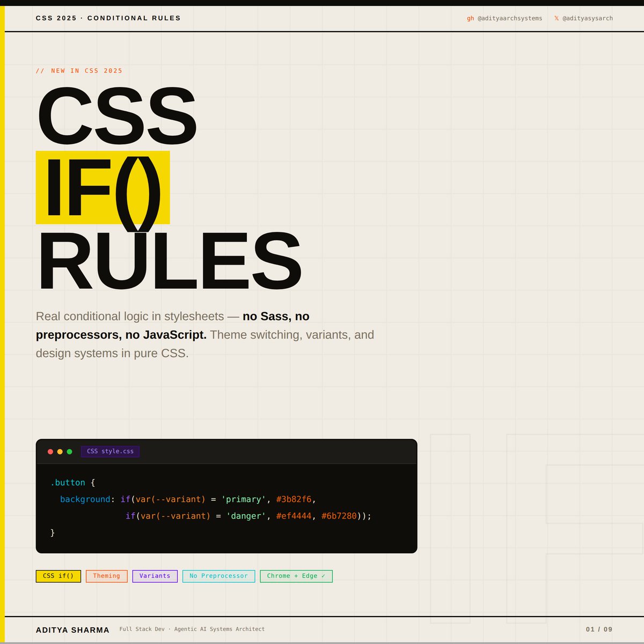The height and width of the screenshot is (644, 644).
Task: Click 'Full Stack Dev · Agentic AI Systems Architect'
Action: tap(192, 629)
